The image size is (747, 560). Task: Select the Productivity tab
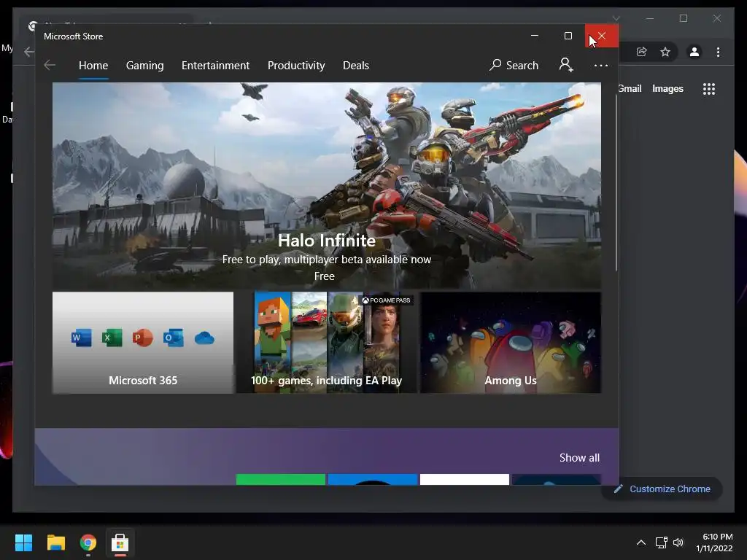point(296,65)
